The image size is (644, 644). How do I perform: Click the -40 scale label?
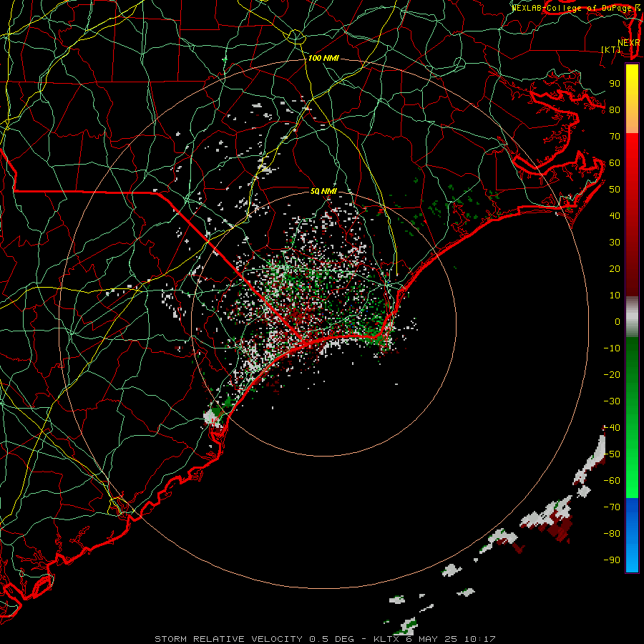[612, 428]
